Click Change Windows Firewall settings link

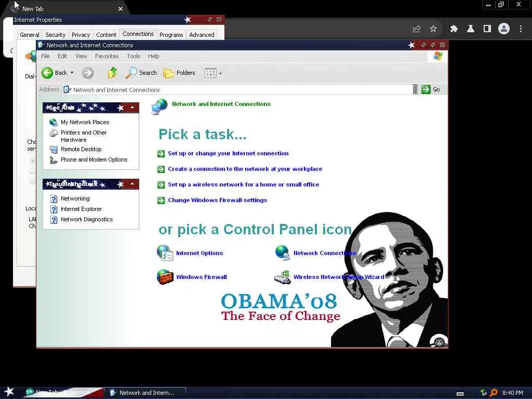point(218,200)
